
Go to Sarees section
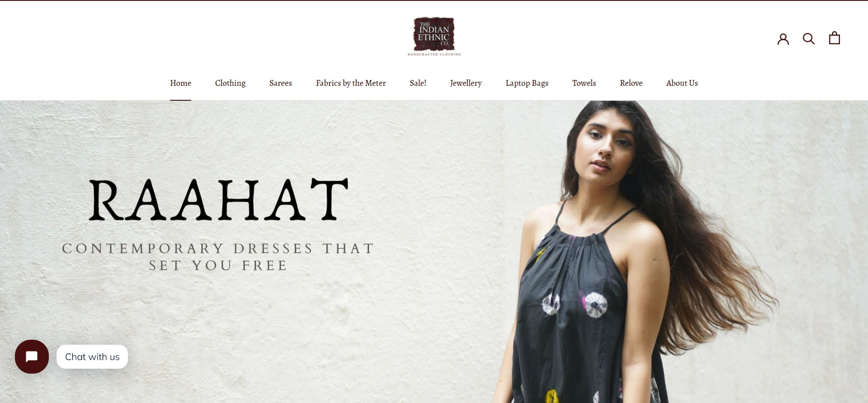[x=280, y=83]
